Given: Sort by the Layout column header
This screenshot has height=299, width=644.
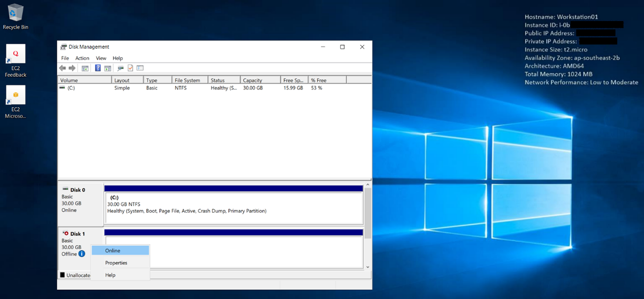Looking at the screenshot, I should point(128,80).
